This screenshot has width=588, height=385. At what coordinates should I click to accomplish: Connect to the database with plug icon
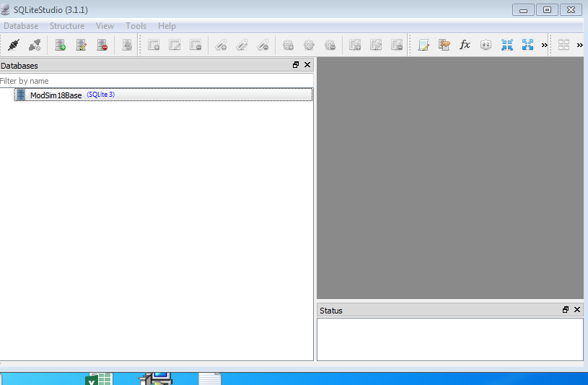coord(14,45)
